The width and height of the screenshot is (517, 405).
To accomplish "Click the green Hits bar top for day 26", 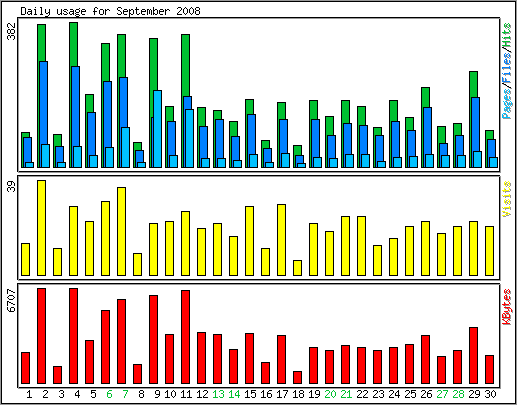I will (426, 97).
